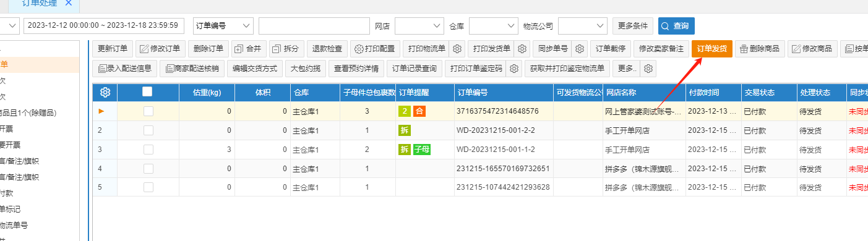Click the 编辑交货方式 button
This screenshot has height=241, width=868.
coord(254,69)
